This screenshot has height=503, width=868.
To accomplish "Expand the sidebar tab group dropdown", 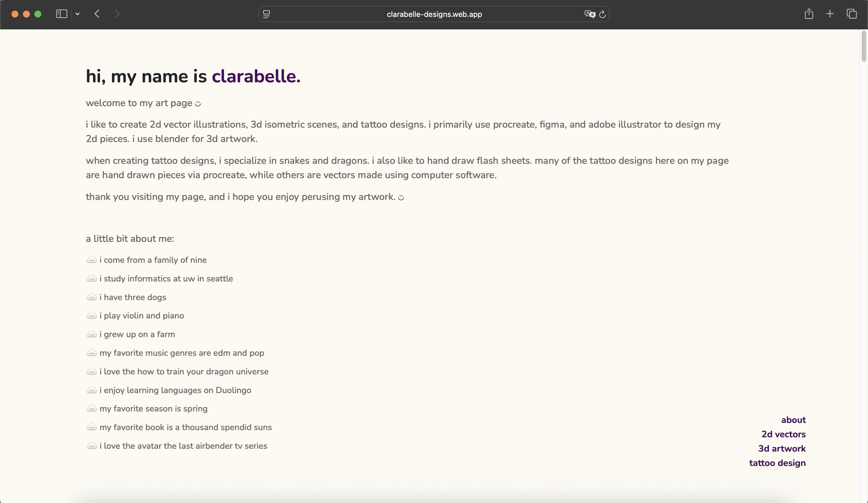I will tap(77, 14).
